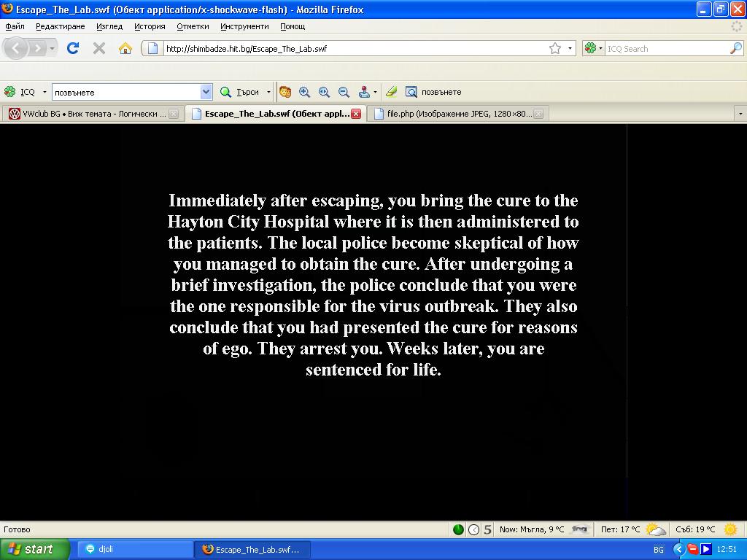The image size is (747, 560).
Task: Open the Windows Start menu
Action: coord(34,549)
